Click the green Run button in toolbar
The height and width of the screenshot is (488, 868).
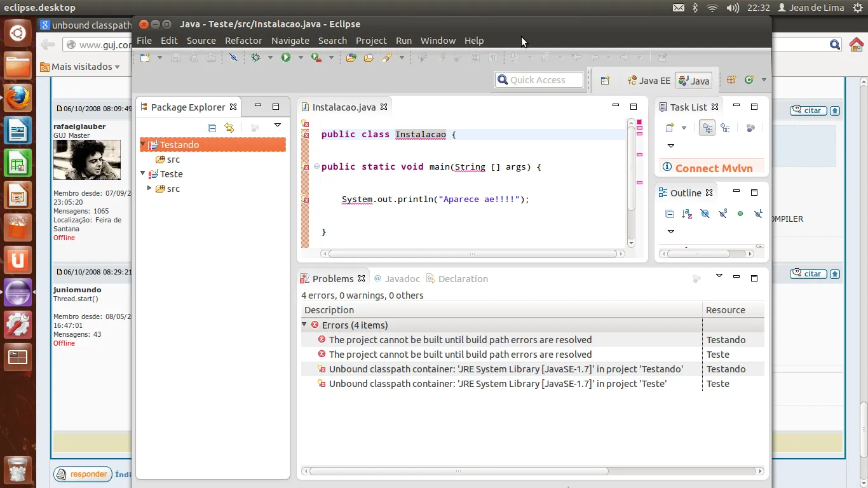tap(286, 58)
